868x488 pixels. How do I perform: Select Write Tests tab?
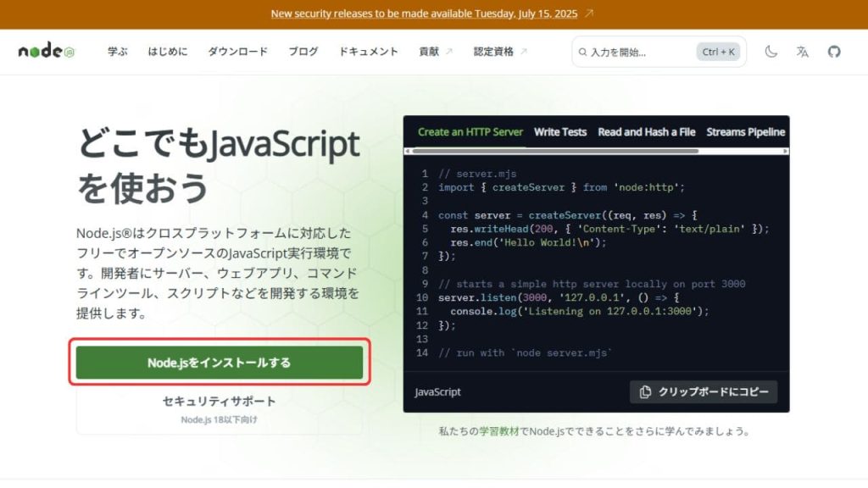(x=559, y=132)
